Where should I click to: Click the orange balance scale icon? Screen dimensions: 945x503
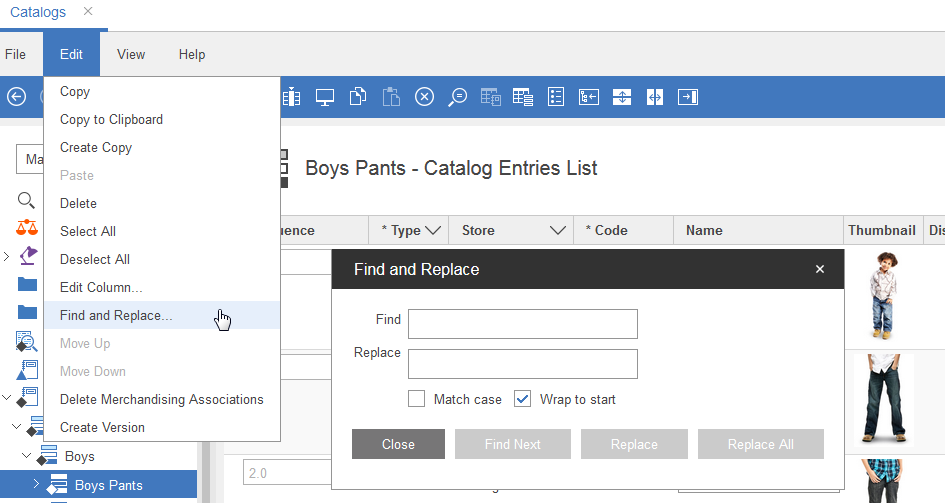point(27,228)
